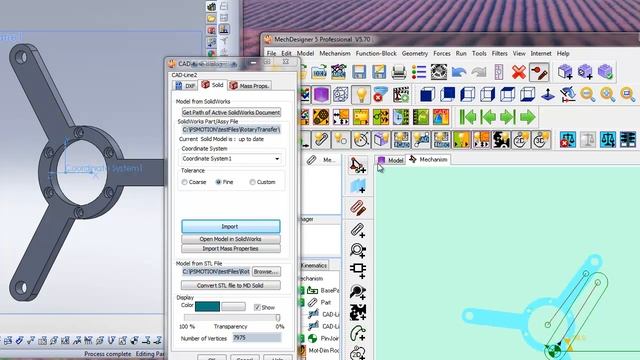The height and width of the screenshot is (360, 640).
Task: Click the solid purple cube view icon
Action: click(x=321, y=95)
